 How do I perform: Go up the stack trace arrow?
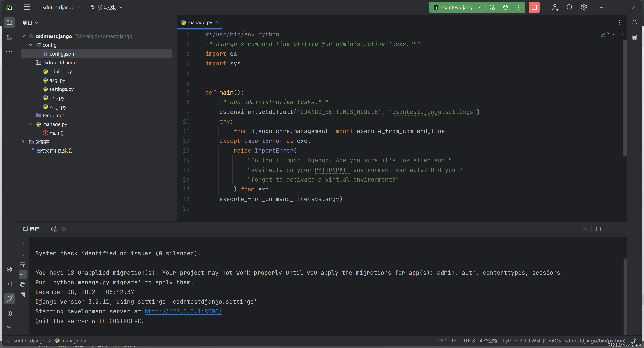click(x=23, y=245)
